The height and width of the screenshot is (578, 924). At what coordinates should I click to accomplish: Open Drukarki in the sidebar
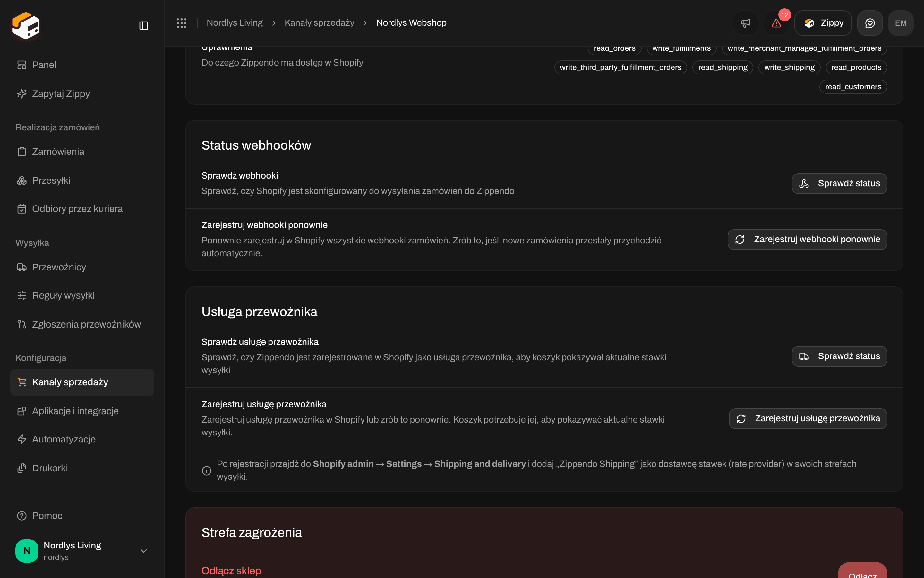82,468
